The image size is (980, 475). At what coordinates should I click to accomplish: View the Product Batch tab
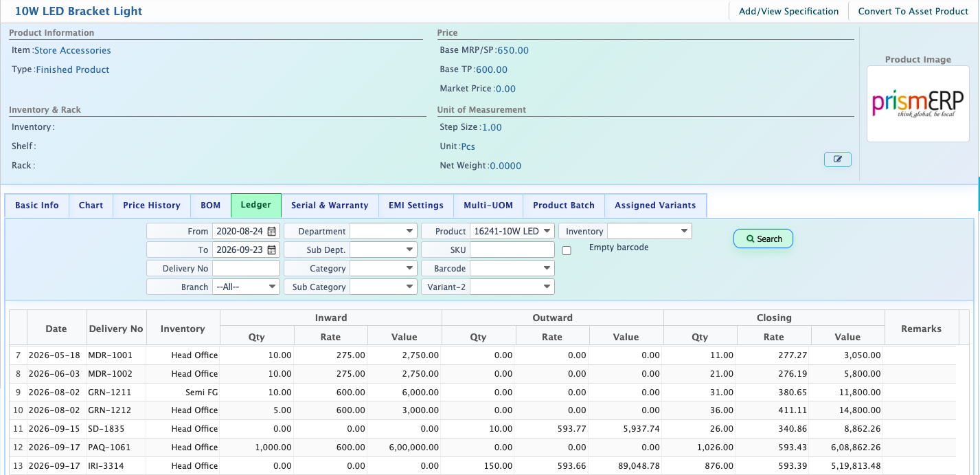[x=564, y=206]
